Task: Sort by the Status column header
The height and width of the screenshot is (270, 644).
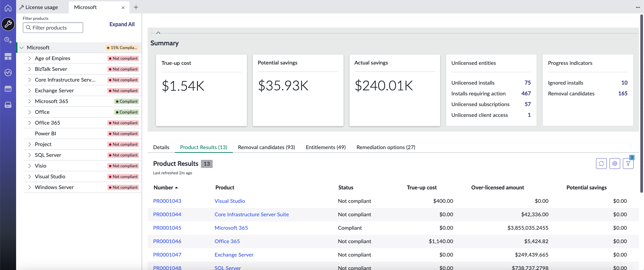Action: (x=345, y=187)
